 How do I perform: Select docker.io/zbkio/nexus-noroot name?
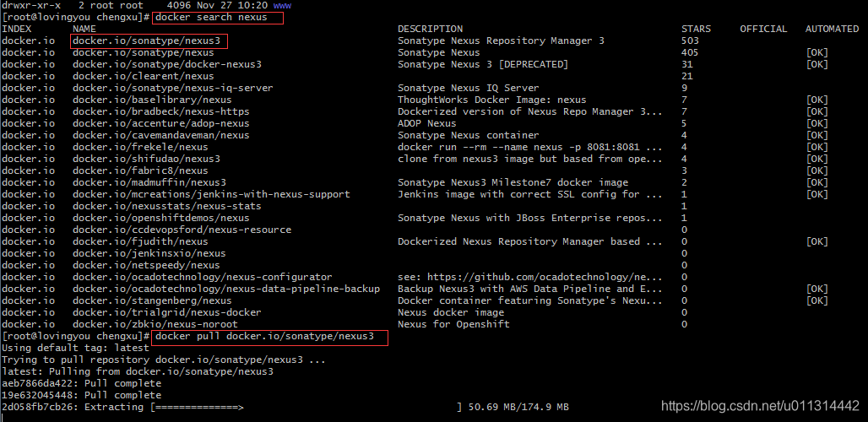[155, 324]
